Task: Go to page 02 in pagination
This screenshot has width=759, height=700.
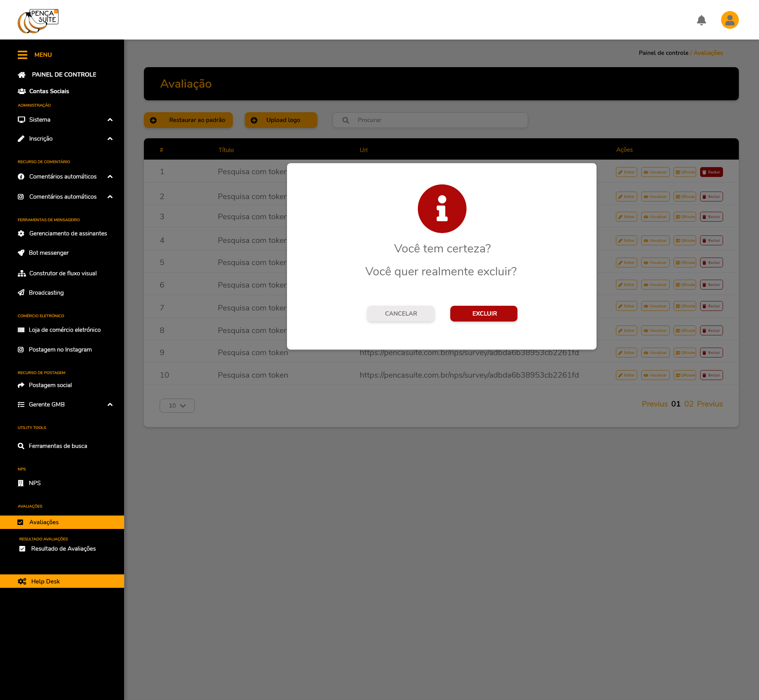Action: point(689,404)
